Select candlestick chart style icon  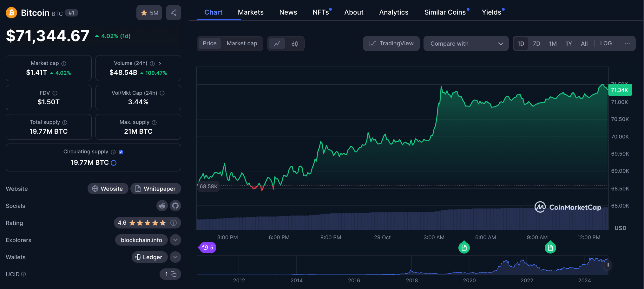tap(295, 44)
